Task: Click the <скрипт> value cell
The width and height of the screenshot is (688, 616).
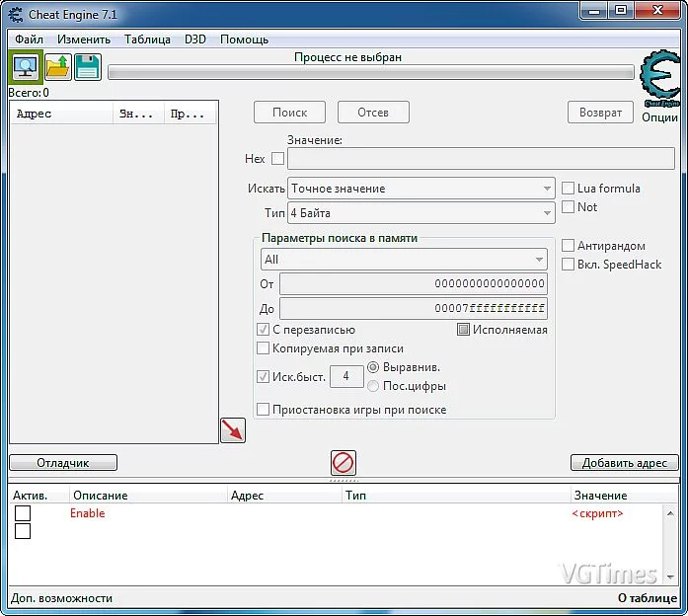Action: point(597,513)
